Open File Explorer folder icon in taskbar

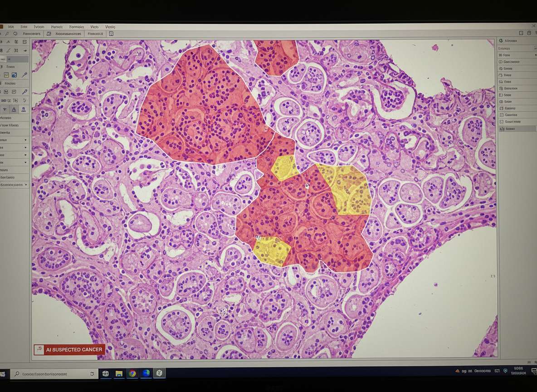pos(119,373)
